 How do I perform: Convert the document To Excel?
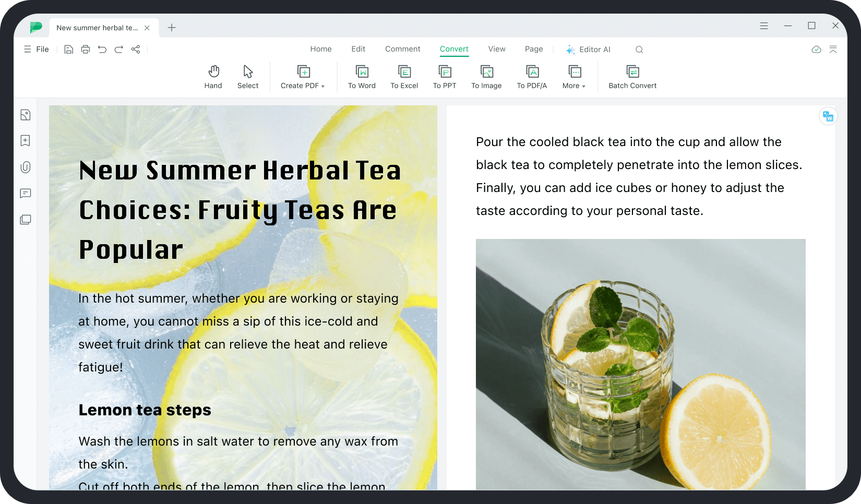point(404,77)
